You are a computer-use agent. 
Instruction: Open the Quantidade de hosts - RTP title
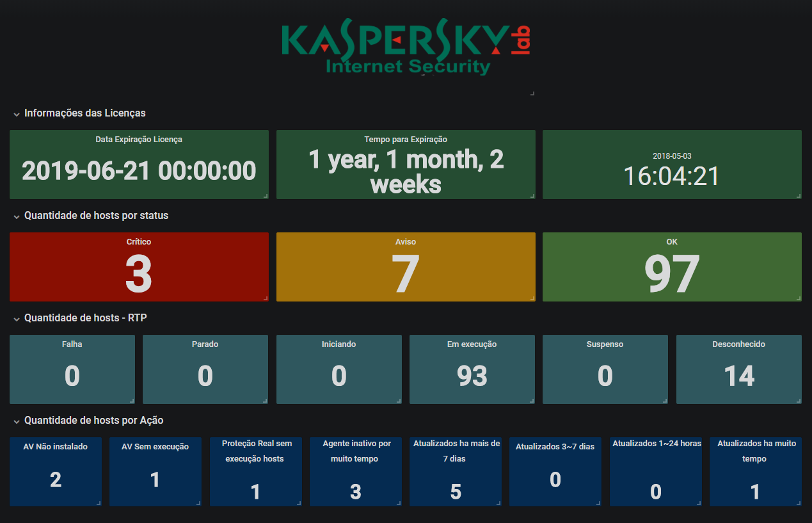[x=86, y=318]
